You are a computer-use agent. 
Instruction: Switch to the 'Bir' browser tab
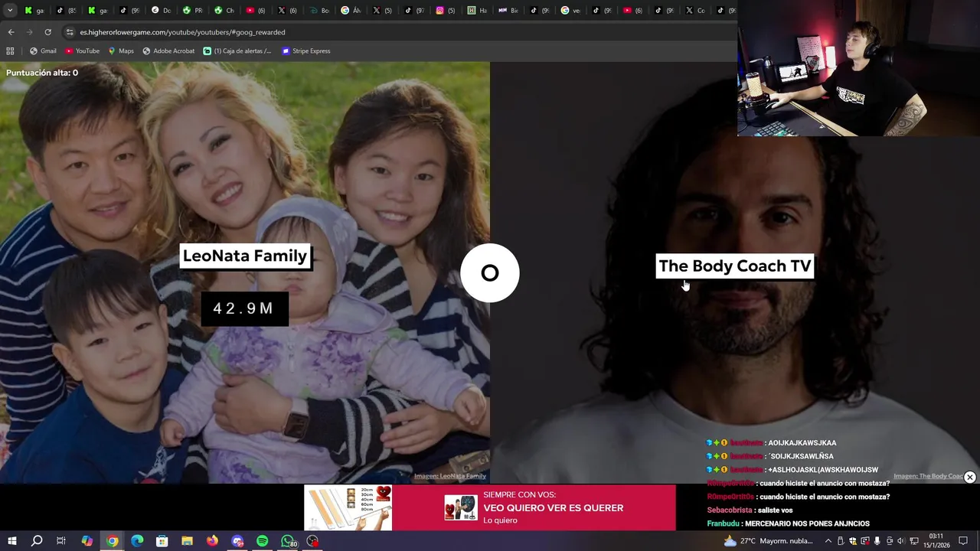click(x=508, y=11)
